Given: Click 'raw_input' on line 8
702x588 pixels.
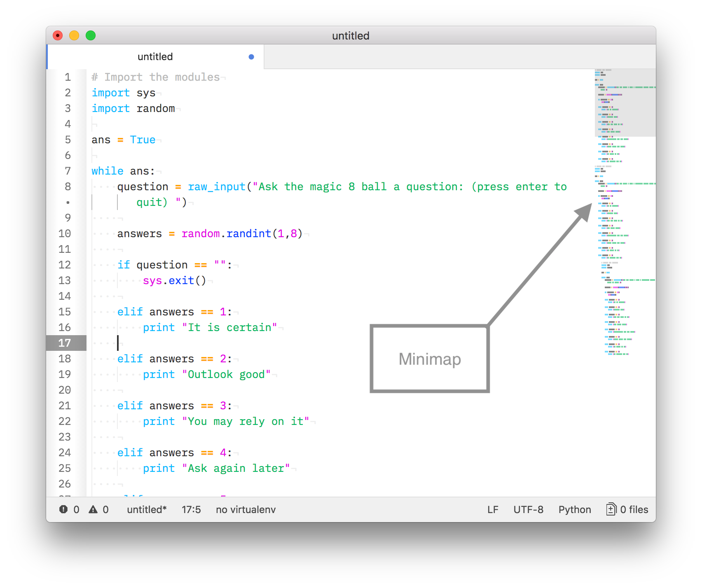Looking at the screenshot, I should (217, 187).
